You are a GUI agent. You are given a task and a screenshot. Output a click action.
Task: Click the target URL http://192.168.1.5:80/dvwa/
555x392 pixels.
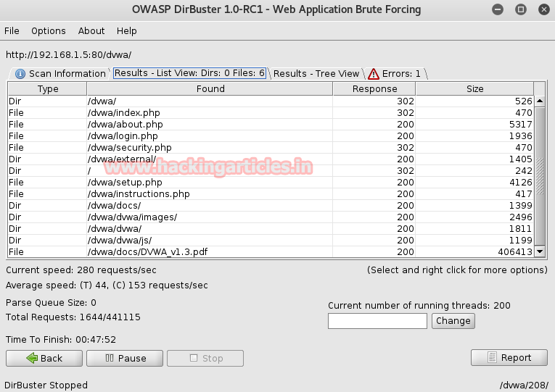coord(69,55)
